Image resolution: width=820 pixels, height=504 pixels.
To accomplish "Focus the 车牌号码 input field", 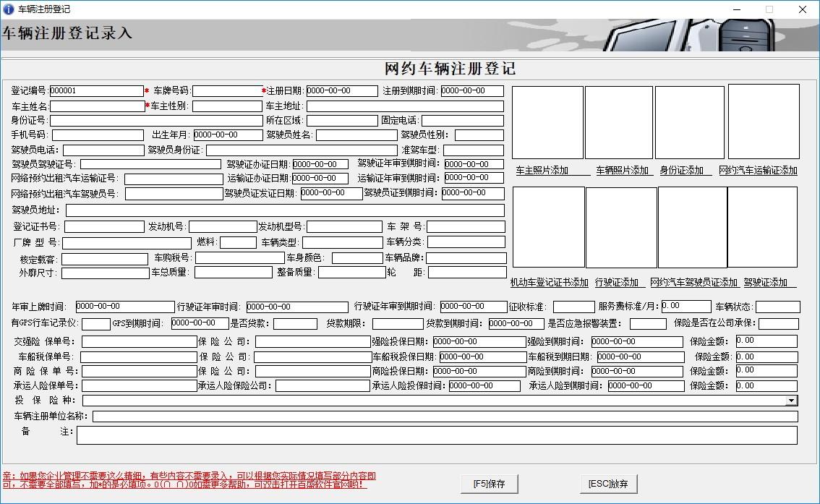I will tap(228, 91).
